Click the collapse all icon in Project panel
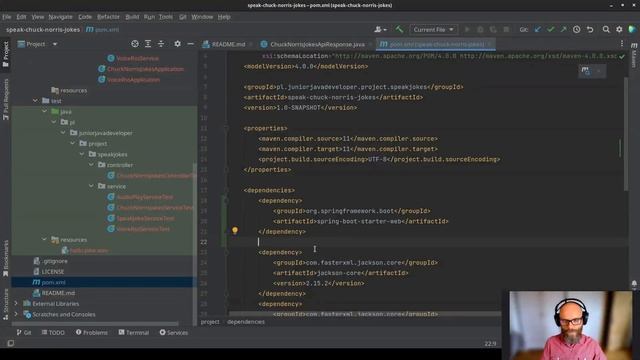The image size is (640, 360). [x=161, y=44]
